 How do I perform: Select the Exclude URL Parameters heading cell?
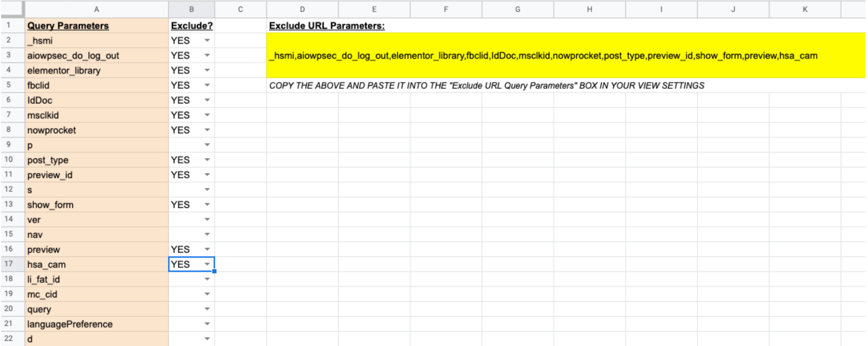pos(327,26)
